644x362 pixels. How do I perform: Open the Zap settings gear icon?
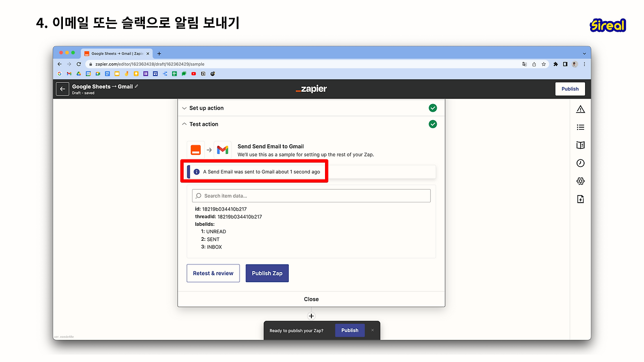(581, 181)
